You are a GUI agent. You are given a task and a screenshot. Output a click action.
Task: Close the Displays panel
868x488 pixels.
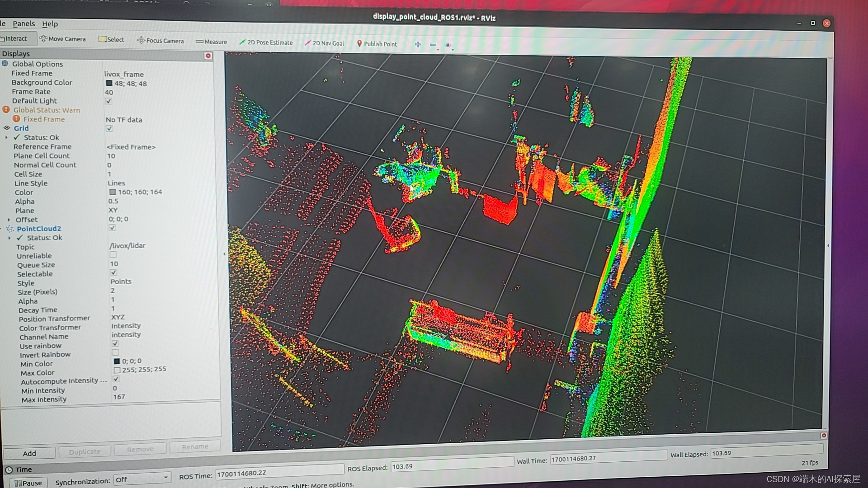[x=208, y=56]
